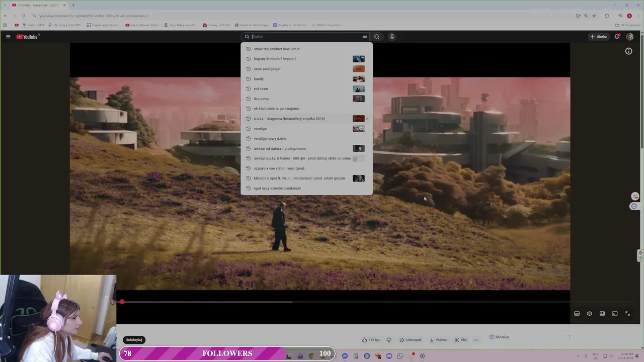Image resolution: width=644 pixels, height=362 pixels.
Task: Open the on-screen keyboard in the search box
Action: tap(365, 37)
